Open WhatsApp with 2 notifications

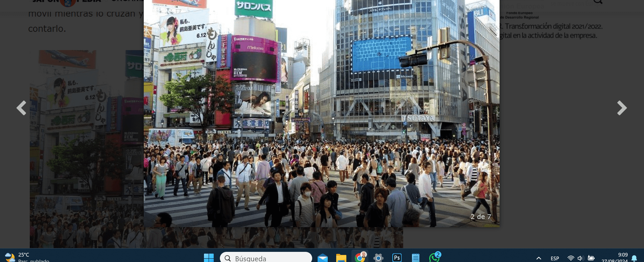[435, 257]
